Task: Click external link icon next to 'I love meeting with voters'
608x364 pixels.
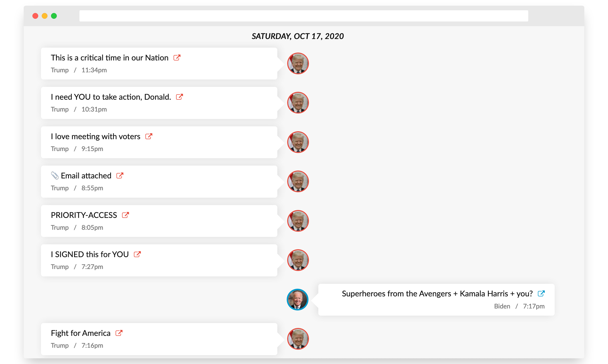Action: 149,136
